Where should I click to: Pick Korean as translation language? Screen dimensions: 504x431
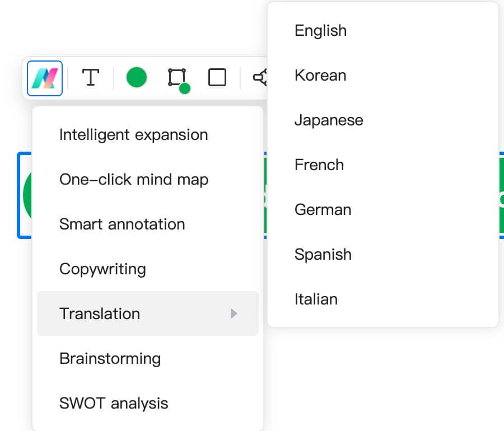(320, 76)
